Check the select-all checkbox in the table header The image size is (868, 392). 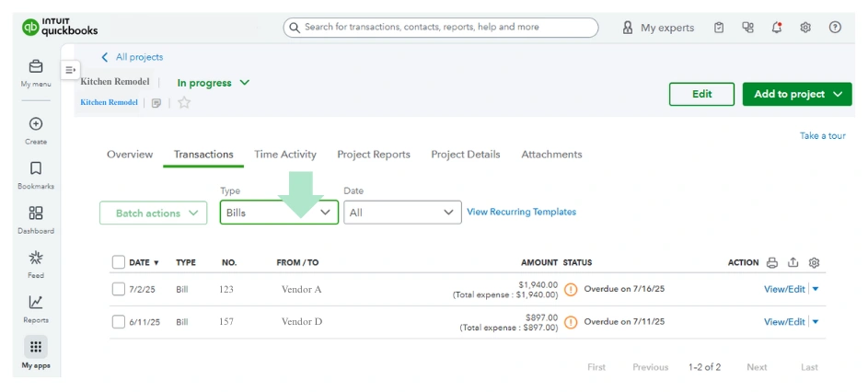click(118, 262)
